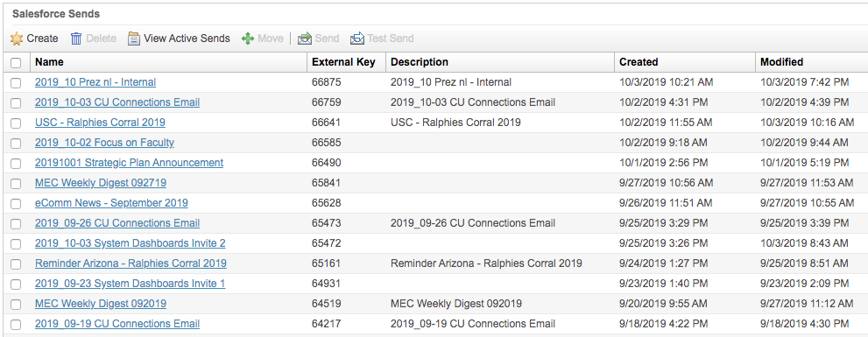868x337 pixels.
Task: Open the 2019_09-19 CU Connections Email link
Action: pyautogui.click(x=117, y=324)
